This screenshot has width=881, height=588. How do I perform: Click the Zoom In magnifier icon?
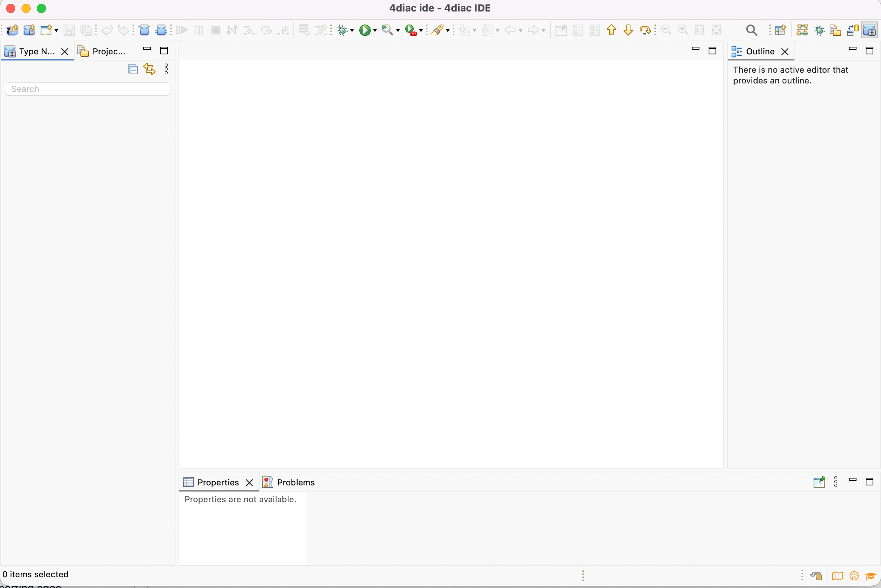(x=683, y=30)
